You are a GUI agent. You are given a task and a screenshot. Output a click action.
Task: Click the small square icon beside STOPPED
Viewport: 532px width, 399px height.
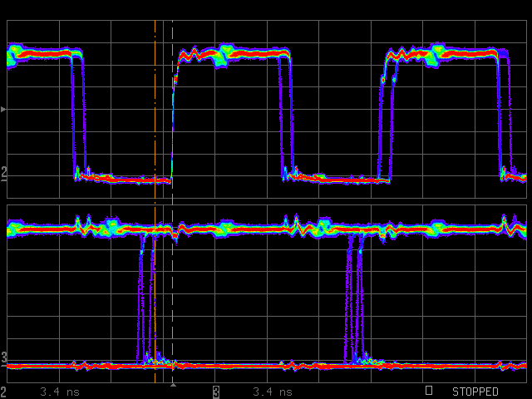pos(429,390)
